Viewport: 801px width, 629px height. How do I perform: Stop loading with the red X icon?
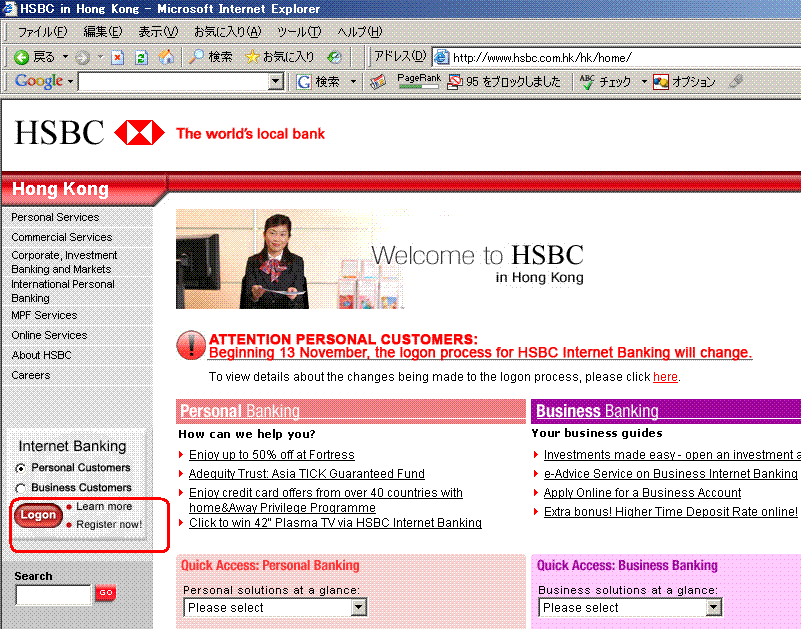click(117, 57)
